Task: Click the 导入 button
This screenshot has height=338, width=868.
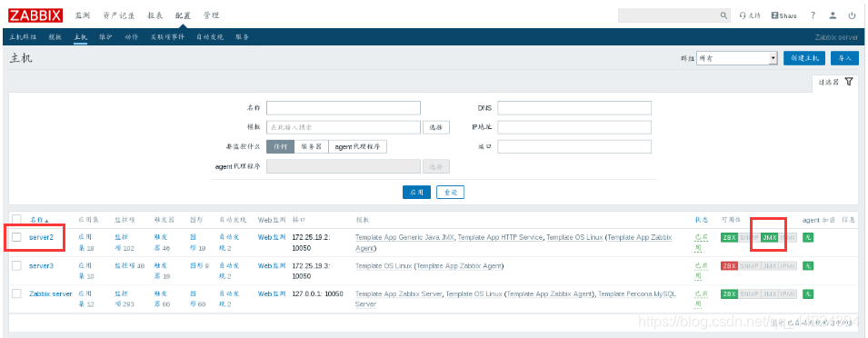Action: pos(844,58)
